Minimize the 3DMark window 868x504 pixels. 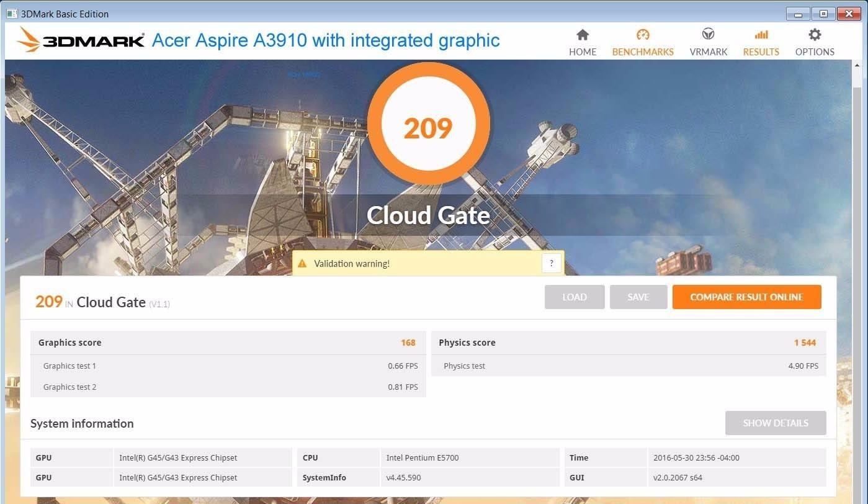pos(798,14)
